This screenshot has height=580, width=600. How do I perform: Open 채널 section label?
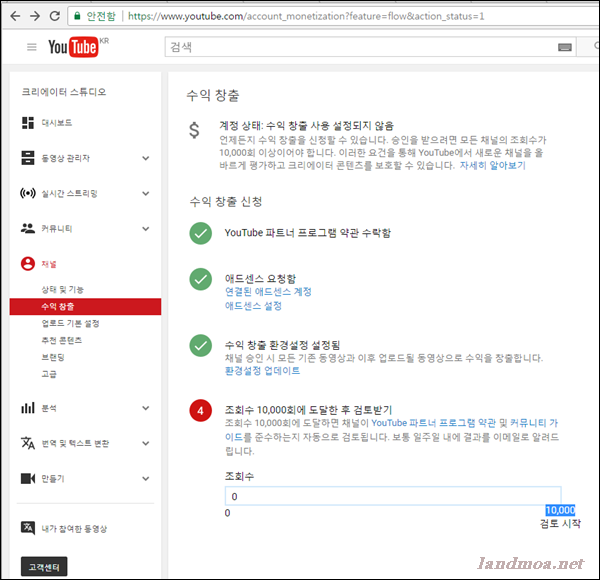tap(49, 264)
